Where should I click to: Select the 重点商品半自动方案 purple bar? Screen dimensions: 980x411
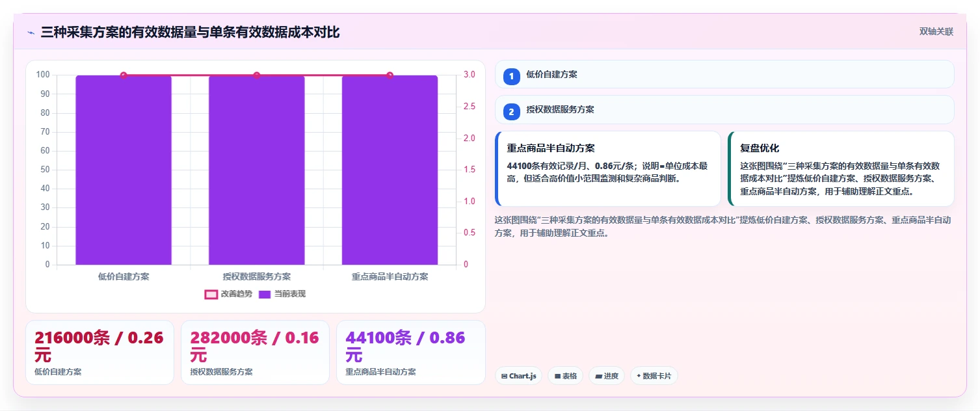(390, 170)
